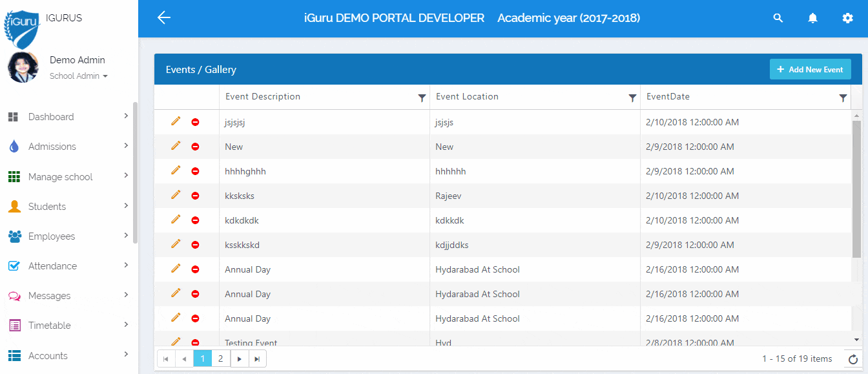The width and height of the screenshot is (868, 374).
Task: Open the Dashboard menu item
Action: (67, 117)
